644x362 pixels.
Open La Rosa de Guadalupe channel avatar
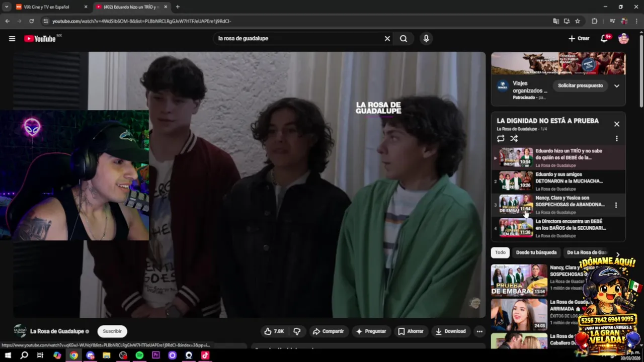click(x=20, y=331)
